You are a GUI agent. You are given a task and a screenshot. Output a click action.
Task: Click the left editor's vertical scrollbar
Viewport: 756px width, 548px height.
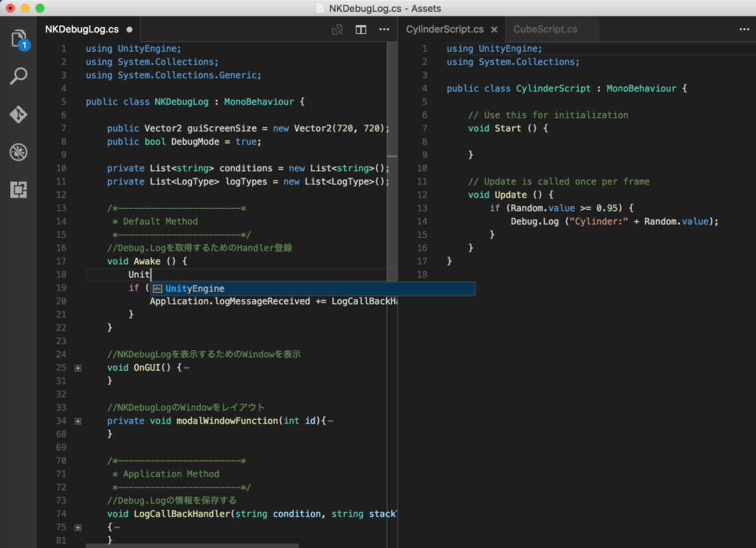coord(393,99)
